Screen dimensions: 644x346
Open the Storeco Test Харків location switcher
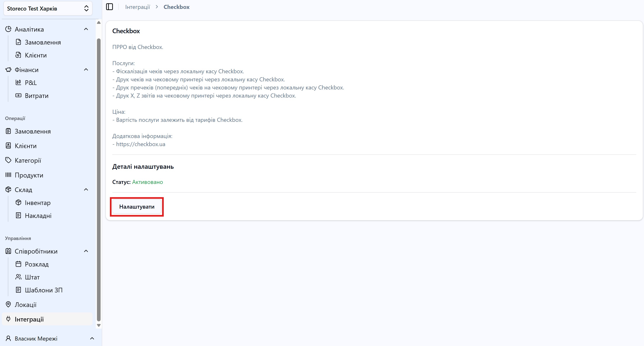(48, 8)
